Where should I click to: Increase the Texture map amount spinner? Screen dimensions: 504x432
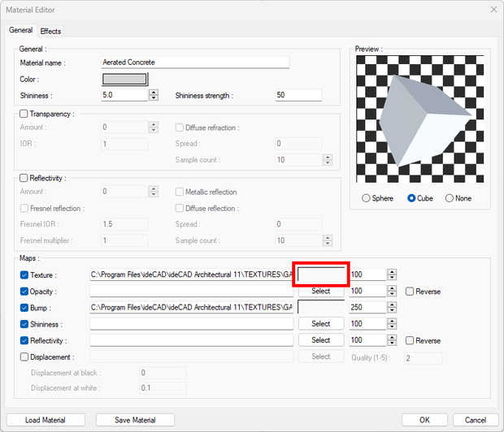392,272
